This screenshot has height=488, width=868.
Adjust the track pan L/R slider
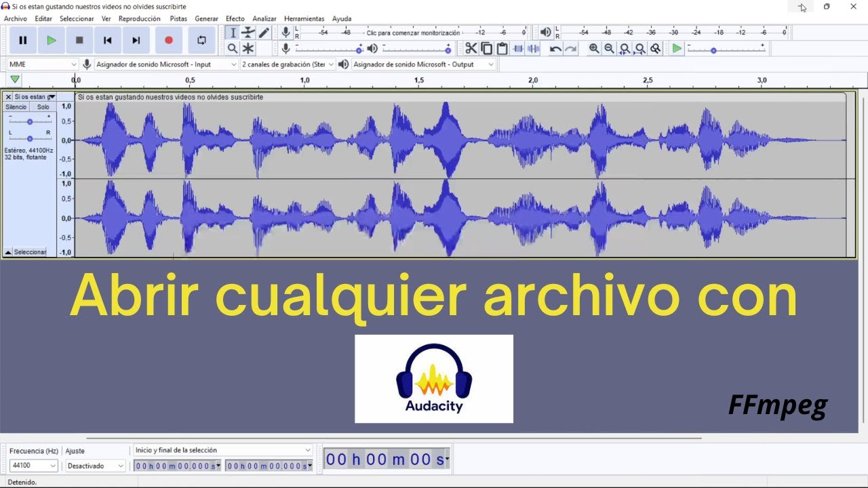coord(30,138)
